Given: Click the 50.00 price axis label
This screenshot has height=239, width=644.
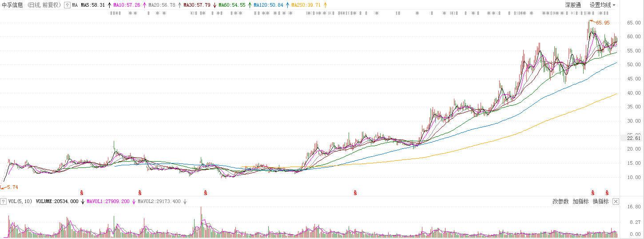Looking at the screenshot, I should click(x=634, y=65).
